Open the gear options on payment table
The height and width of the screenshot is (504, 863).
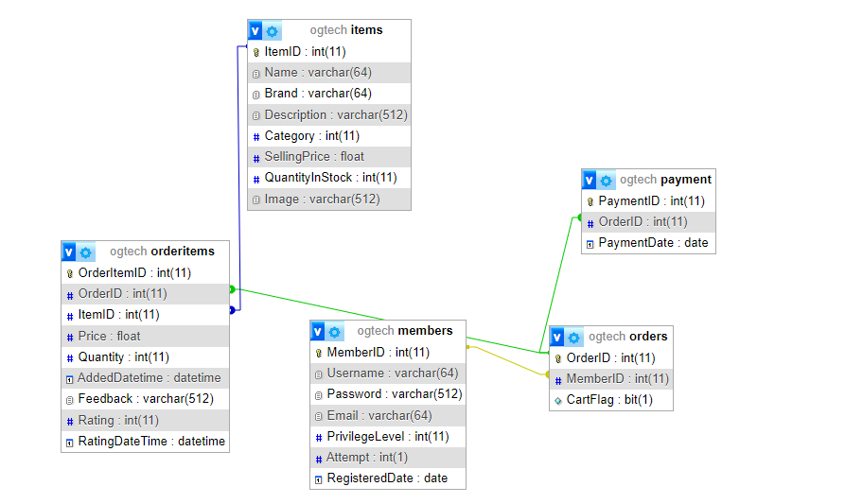click(606, 181)
